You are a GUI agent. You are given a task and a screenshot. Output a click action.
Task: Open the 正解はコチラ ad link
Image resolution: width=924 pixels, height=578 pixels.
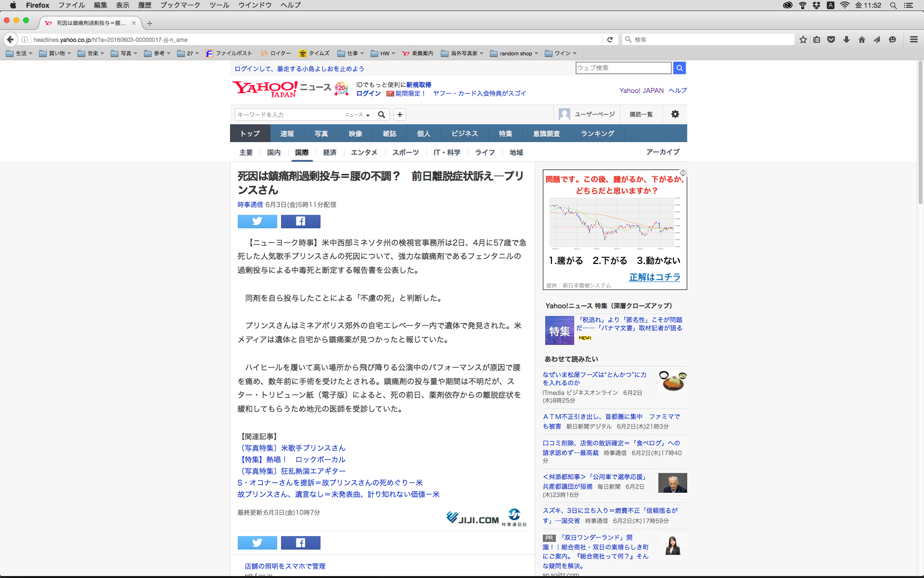tap(654, 277)
